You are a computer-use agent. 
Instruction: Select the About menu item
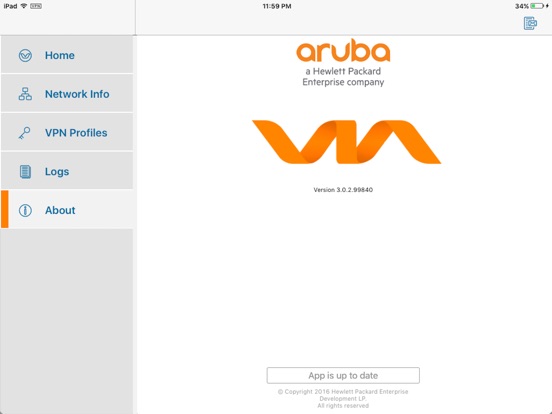coord(67,210)
